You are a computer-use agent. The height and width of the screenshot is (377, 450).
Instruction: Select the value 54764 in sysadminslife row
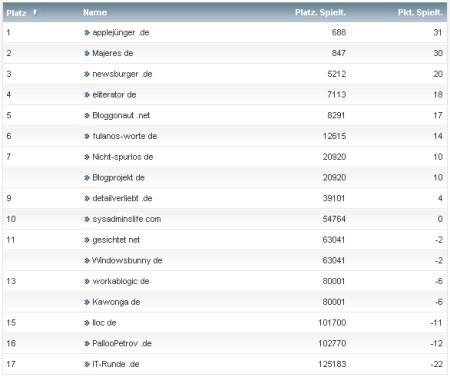click(x=334, y=219)
